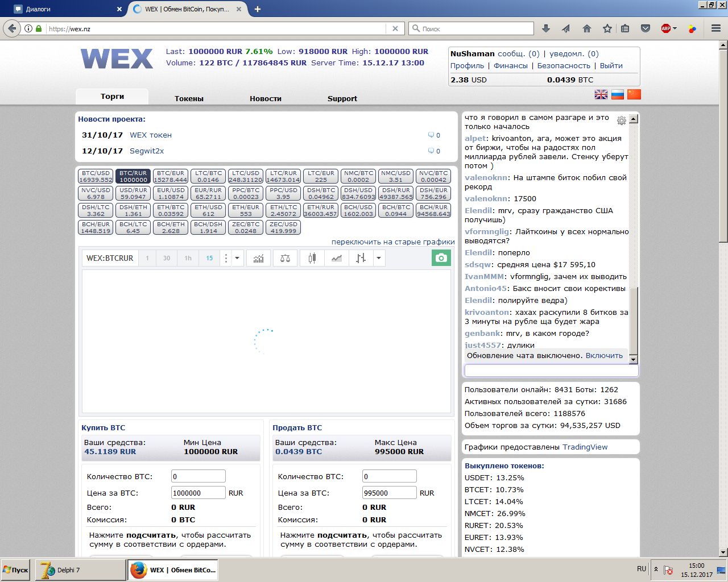Click the Adblock Plus toolbar icon
This screenshot has height=582, width=728.
(665, 28)
